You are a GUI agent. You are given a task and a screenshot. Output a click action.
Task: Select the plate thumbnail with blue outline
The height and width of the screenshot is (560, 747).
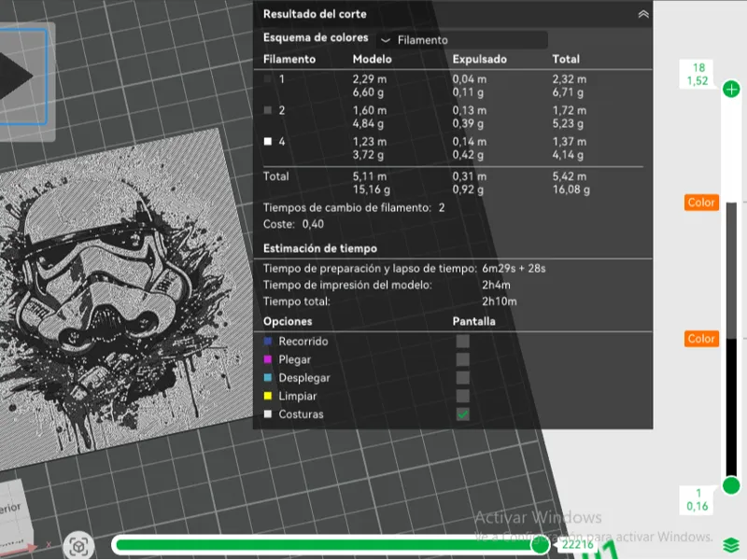[22, 77]
